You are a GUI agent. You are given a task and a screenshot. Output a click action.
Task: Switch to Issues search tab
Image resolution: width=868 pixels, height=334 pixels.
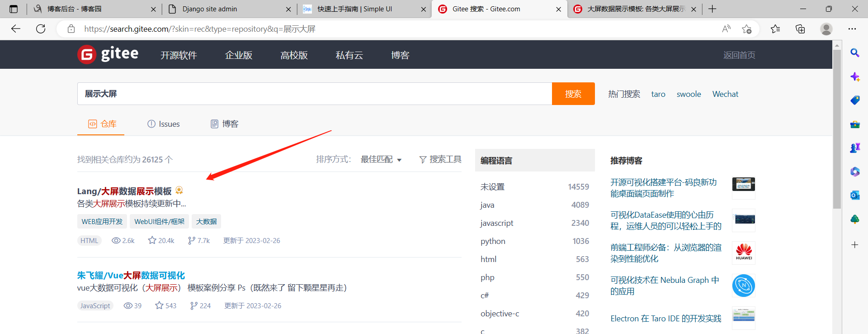tap(164, 124)
